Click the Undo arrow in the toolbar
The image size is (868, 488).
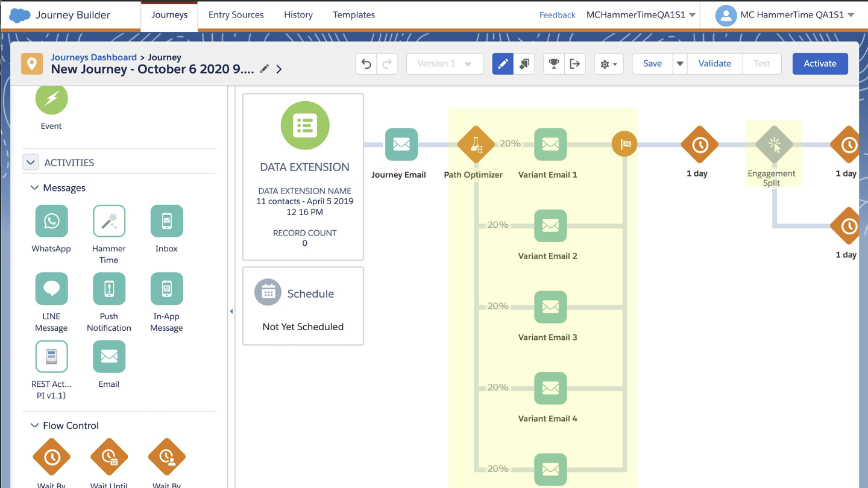point(366,64)
